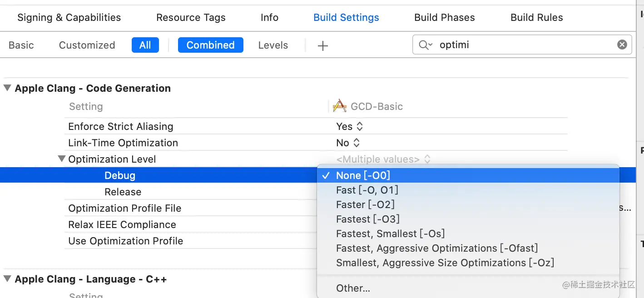Click the GCD-Basic target app icon

(339, 106)
